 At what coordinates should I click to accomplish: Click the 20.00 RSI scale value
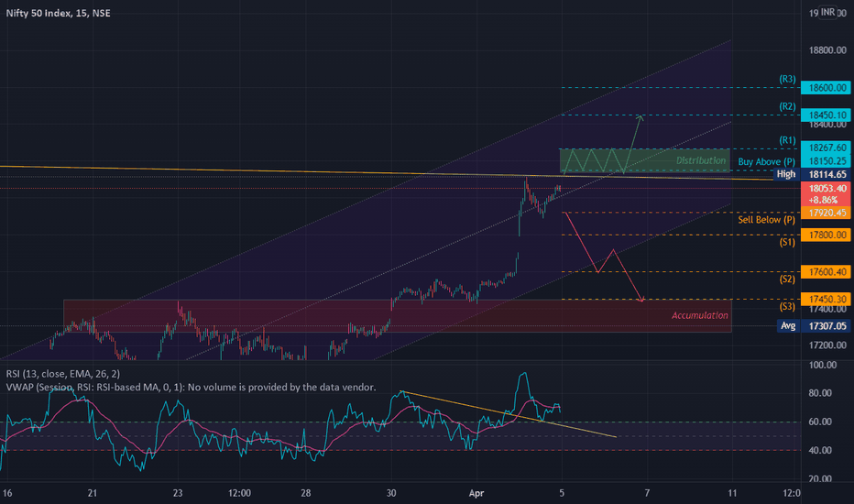click(820, 479)
